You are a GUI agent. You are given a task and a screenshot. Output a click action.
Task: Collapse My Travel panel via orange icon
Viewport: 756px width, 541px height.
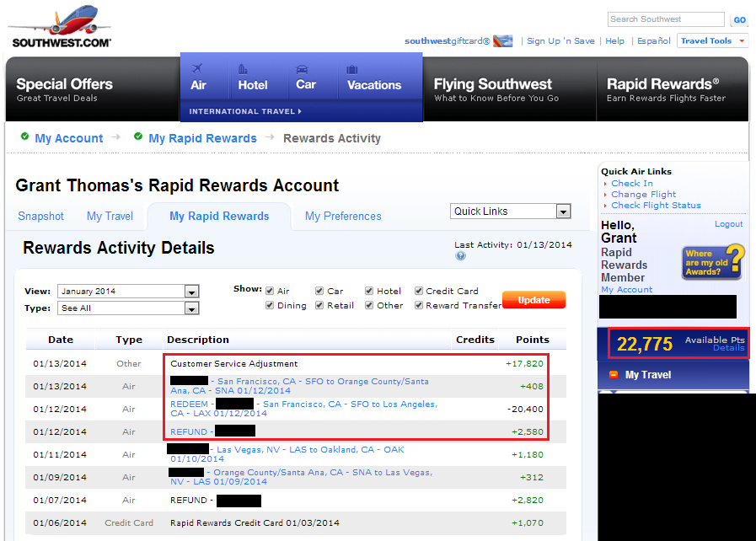coord(614,375)
